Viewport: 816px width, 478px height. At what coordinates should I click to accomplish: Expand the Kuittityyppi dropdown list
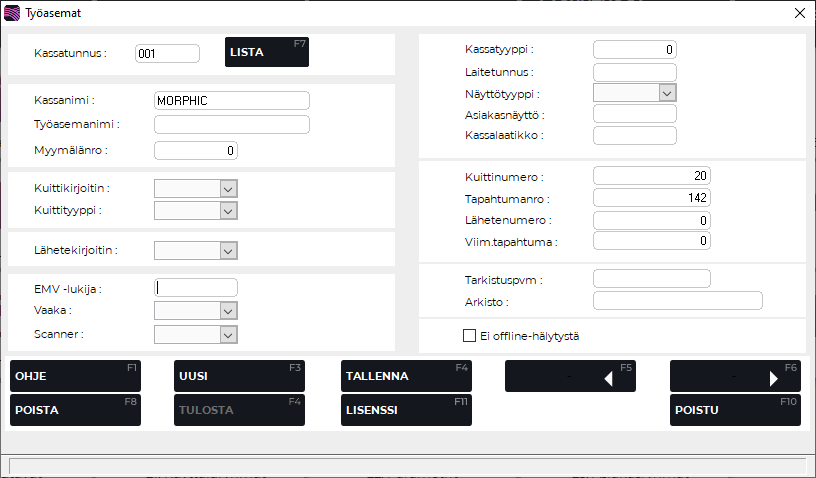click(x=228, y=210)
